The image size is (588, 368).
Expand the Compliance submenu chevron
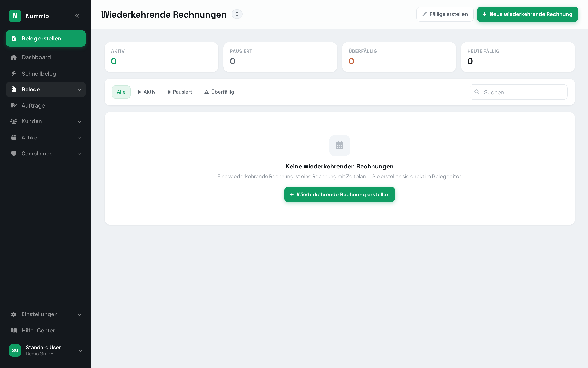[x=79, y=154]
